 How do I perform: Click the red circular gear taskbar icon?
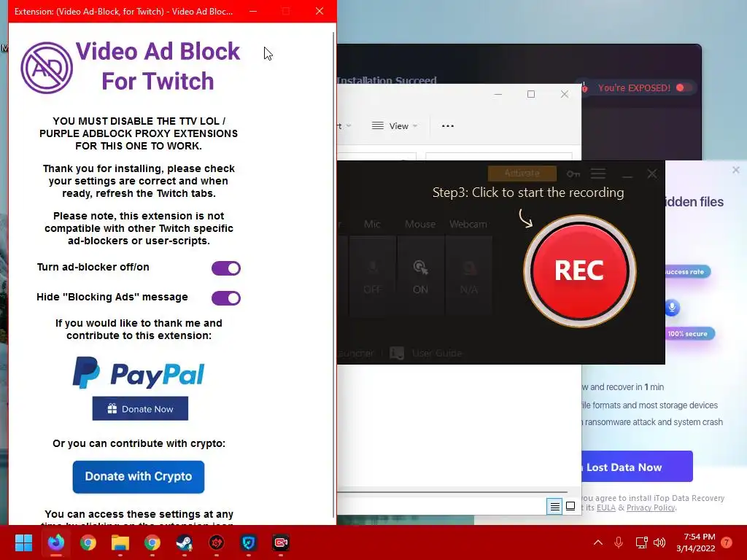point(217,542)
